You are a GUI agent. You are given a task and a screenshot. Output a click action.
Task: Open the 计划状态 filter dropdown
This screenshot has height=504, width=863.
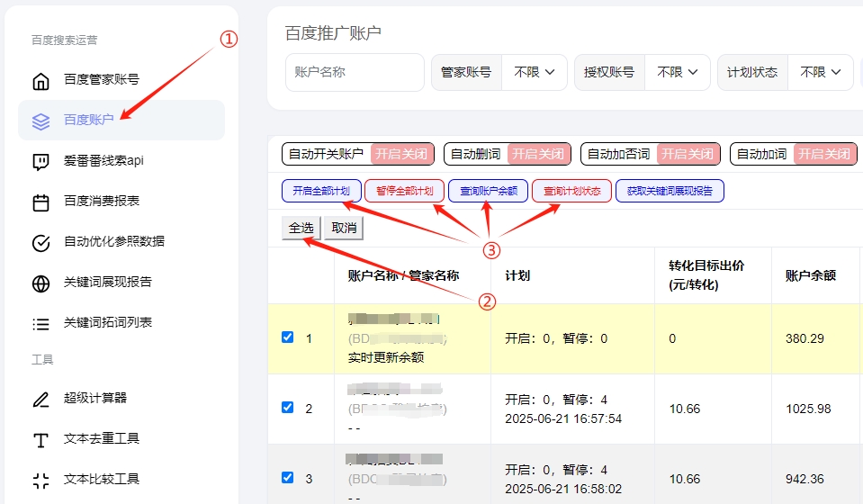[x=820, y=72]
